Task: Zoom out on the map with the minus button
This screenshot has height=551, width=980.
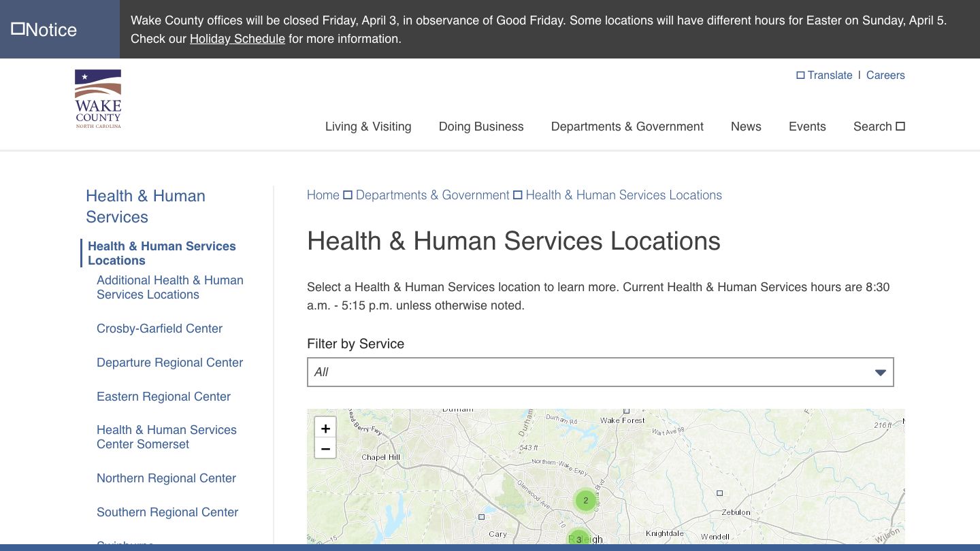Action: tap(325, 448)
